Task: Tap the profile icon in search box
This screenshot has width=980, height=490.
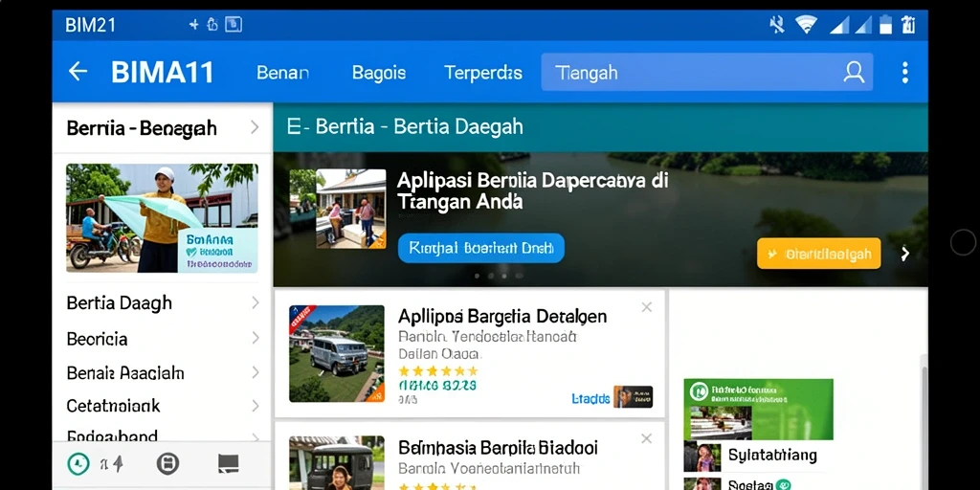Action: pyautogui.click(x=854, y=73)
